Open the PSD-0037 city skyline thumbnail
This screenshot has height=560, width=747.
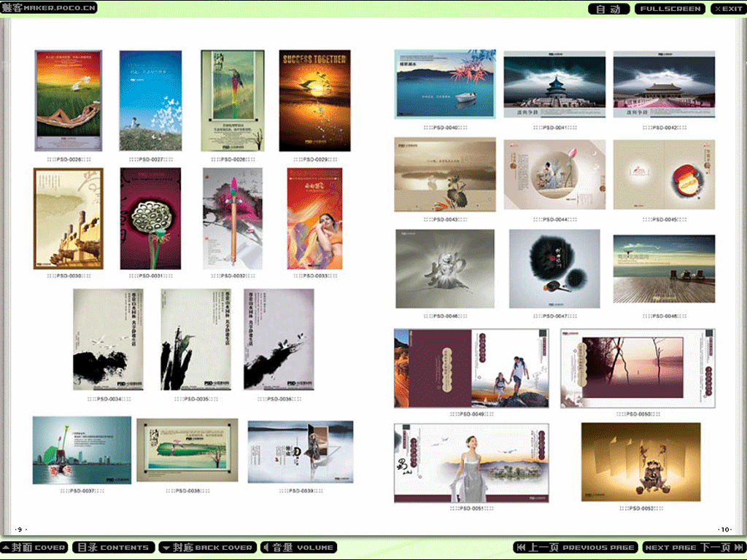point(82,450)
